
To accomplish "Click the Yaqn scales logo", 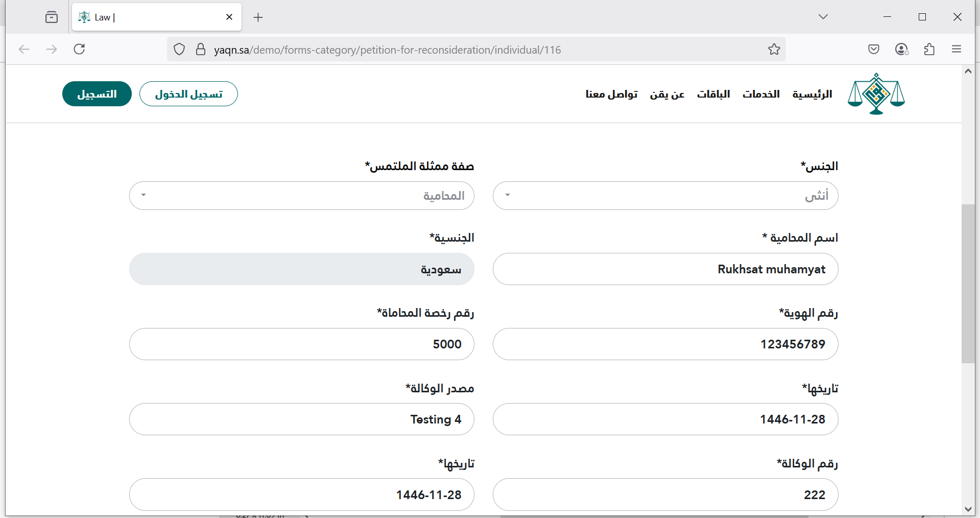I will coord(876,94).
